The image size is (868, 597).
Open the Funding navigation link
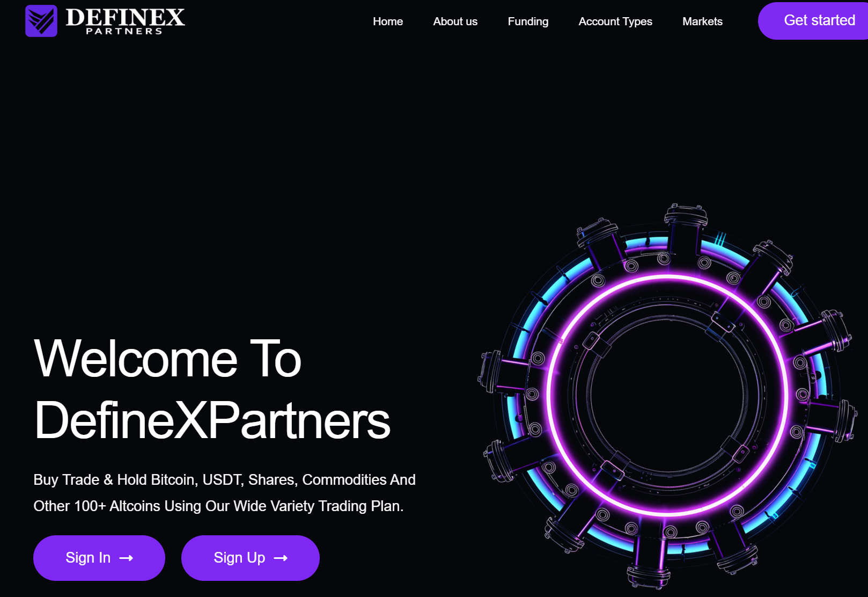pos(528,21)
